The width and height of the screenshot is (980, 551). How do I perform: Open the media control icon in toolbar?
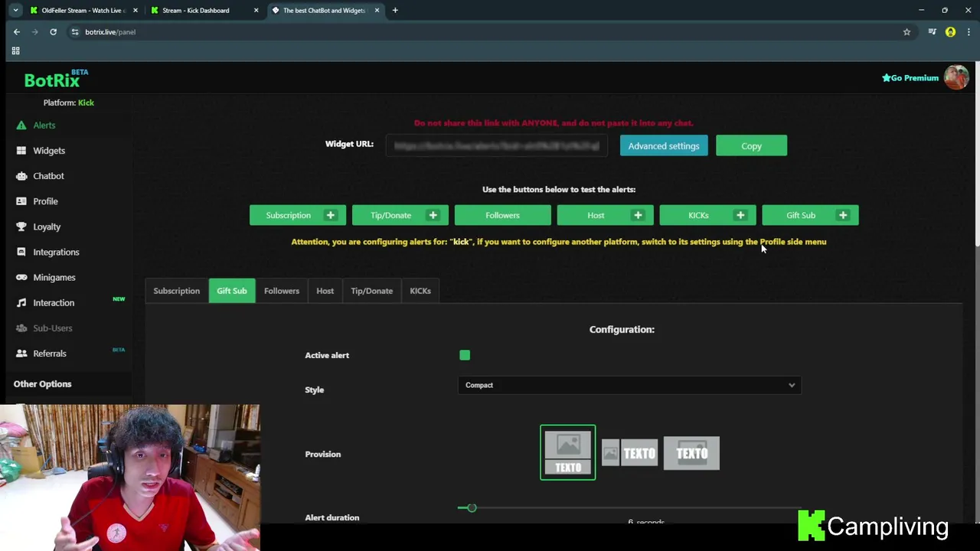pos(932,31)
